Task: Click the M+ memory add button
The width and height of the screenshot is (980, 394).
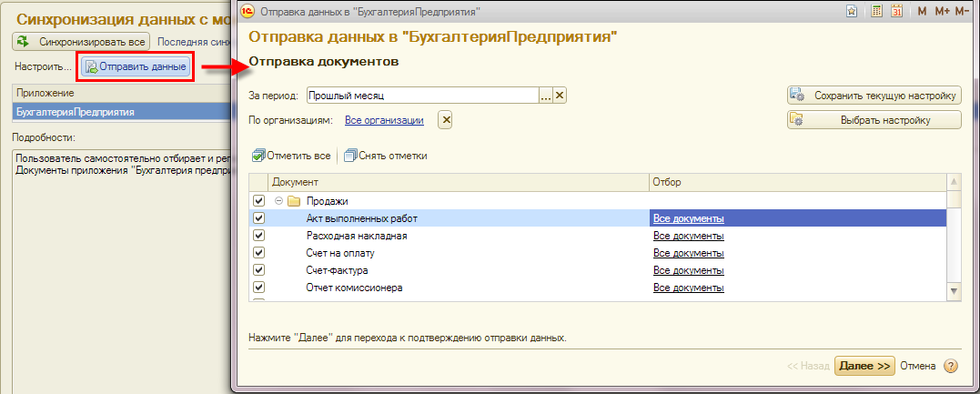Action: (942, 11)
